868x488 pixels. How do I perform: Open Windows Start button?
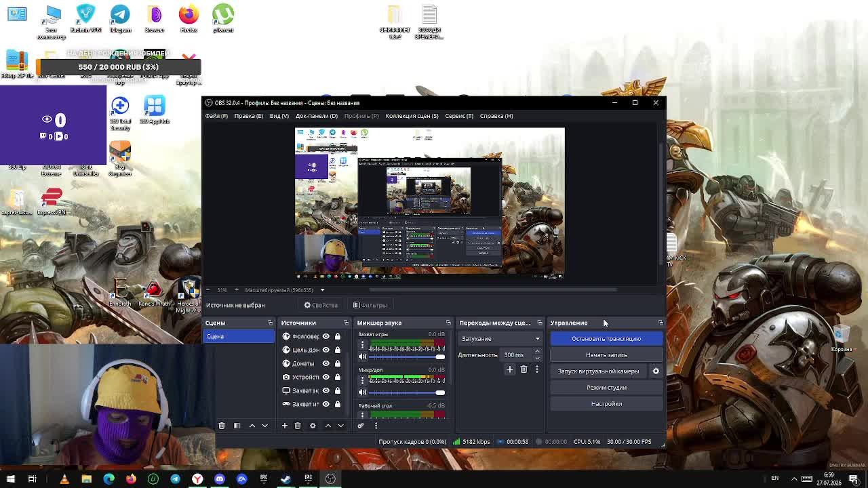point(11,479)
